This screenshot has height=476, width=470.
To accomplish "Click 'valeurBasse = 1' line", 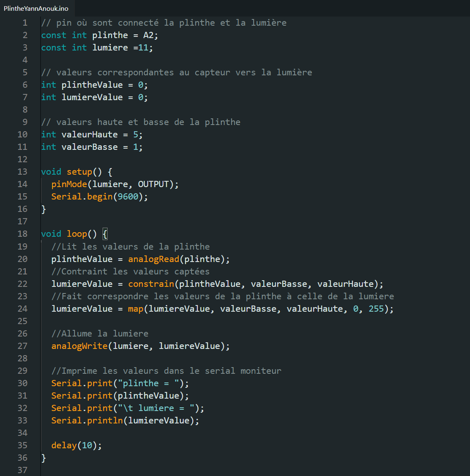I will click(x=92, y=147).
